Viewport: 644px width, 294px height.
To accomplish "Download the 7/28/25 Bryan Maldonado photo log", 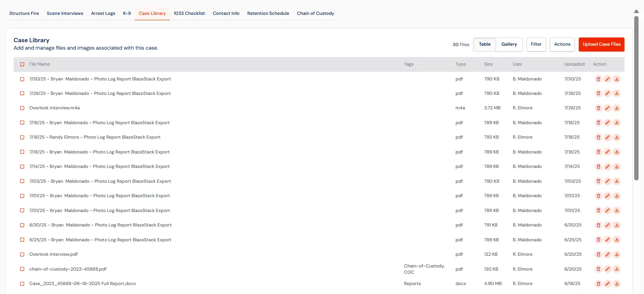I will coord(617,93).
